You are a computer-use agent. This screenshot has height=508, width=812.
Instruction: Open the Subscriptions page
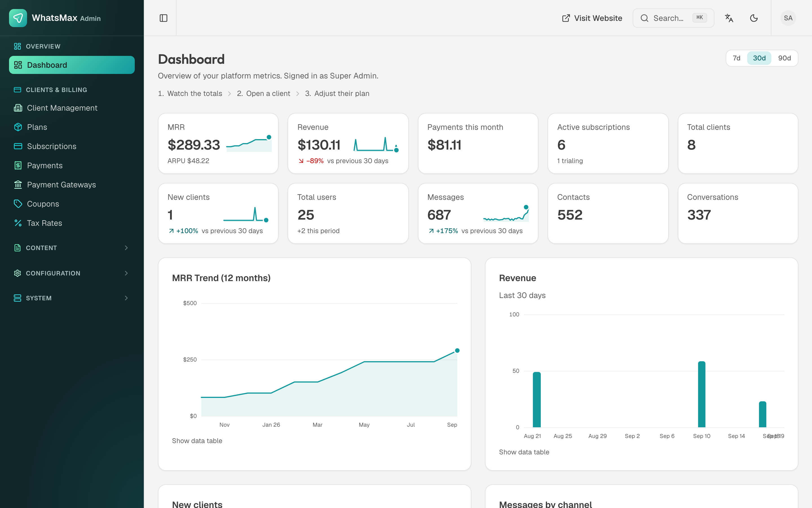72,146
